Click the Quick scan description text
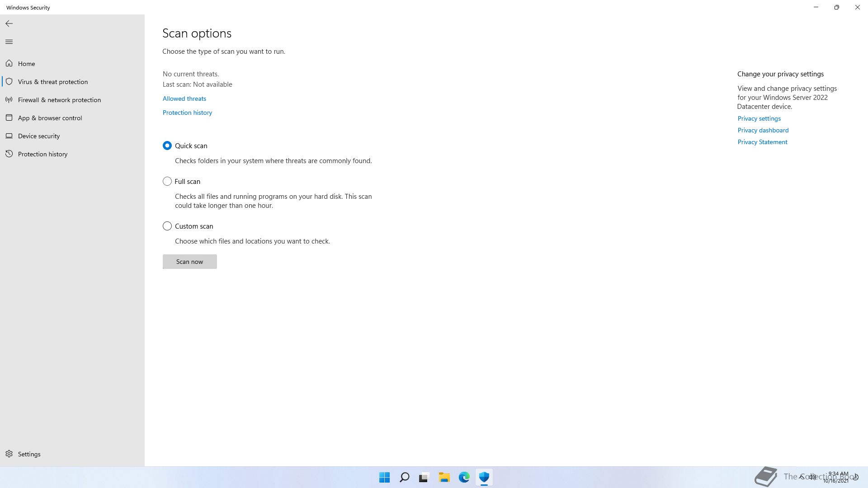 pos(274,161)
